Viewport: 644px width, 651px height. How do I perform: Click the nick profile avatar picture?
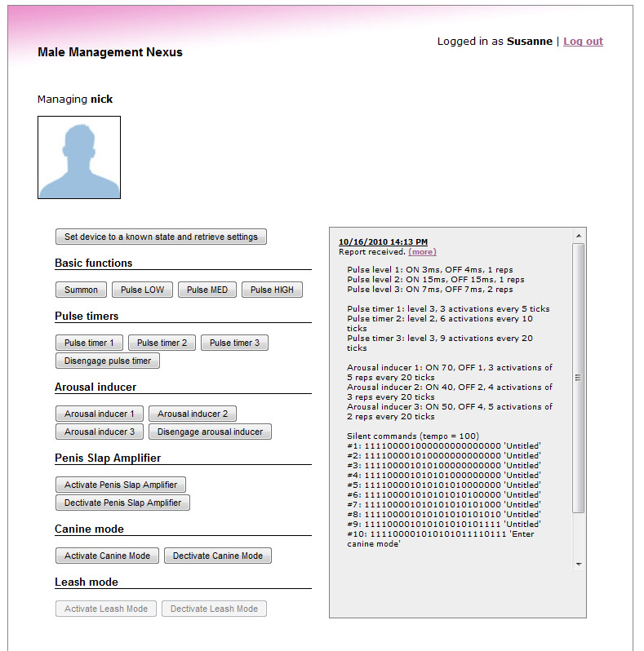click(x=79, y=157)
